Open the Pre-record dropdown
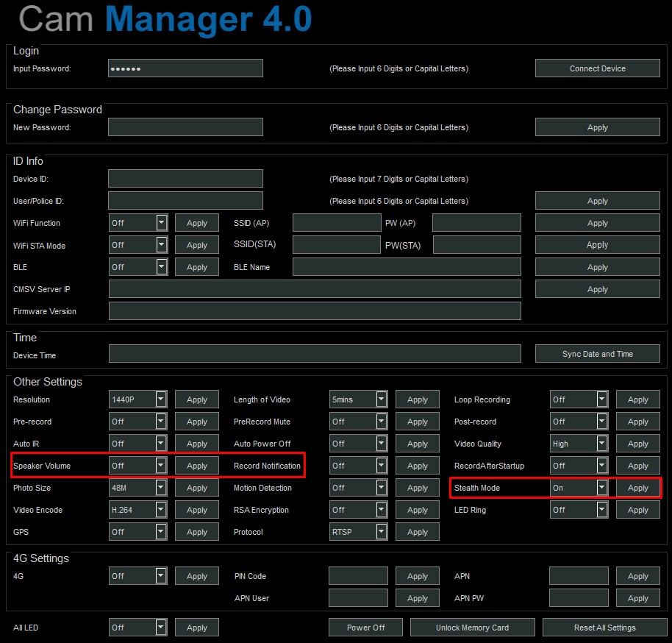The image size is (672, 643). point(138,422)
